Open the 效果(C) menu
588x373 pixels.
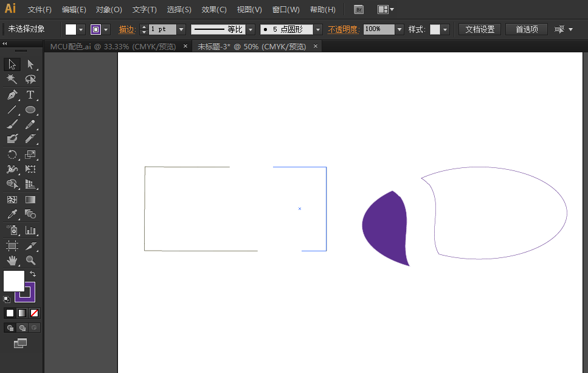tap(214, 10)
